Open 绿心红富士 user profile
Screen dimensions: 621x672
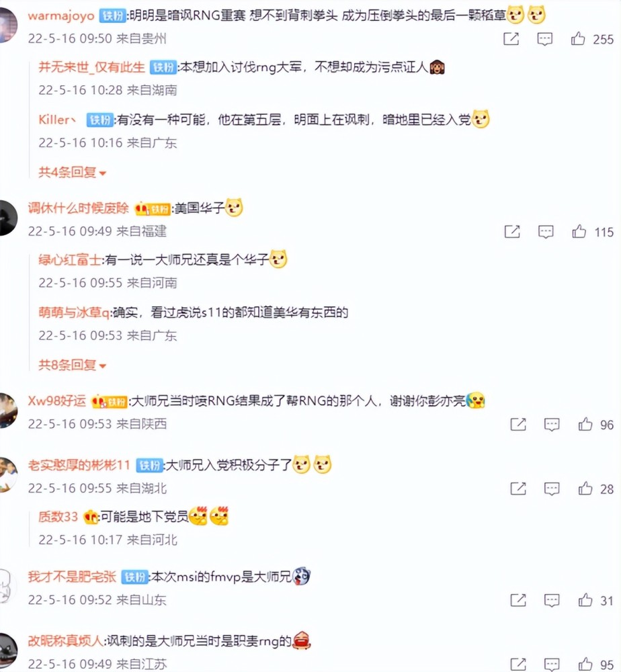coord(69,259)
